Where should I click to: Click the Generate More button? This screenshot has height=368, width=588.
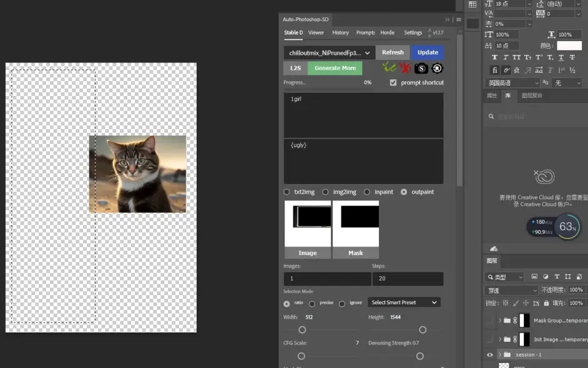[335, 68]
